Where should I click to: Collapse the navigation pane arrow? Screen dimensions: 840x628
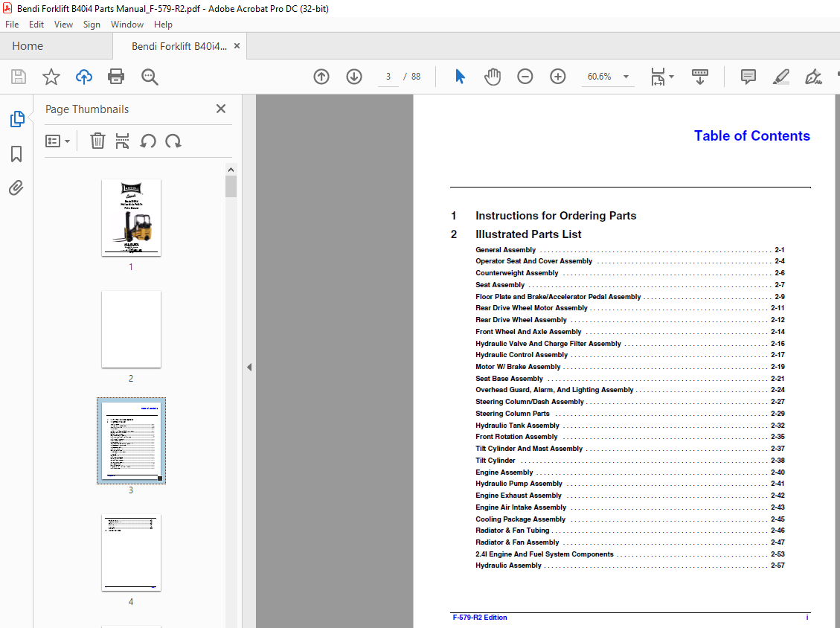click(x=249, y=367)
